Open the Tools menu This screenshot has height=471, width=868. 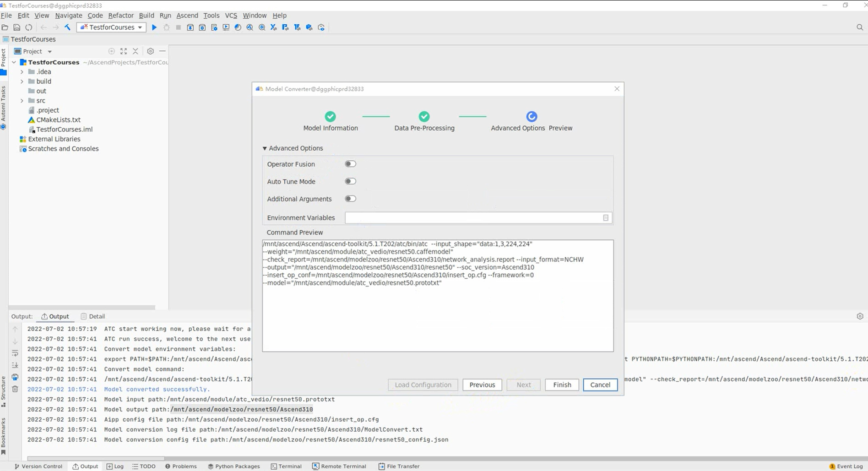click(x=212, y=16)
